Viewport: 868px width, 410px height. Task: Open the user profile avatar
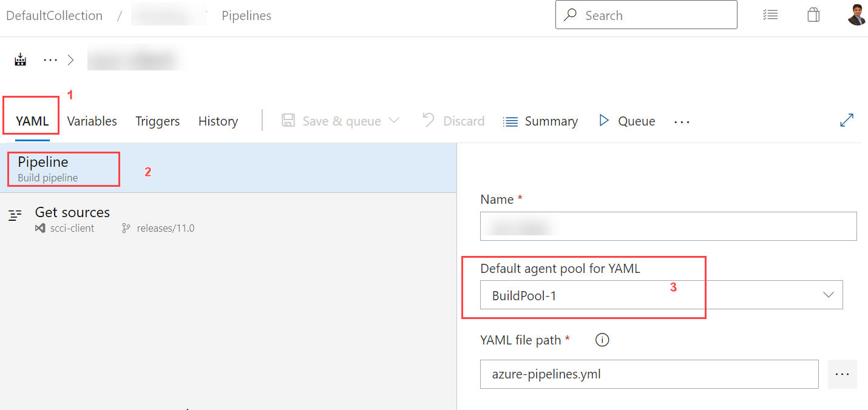coord(856,15)
